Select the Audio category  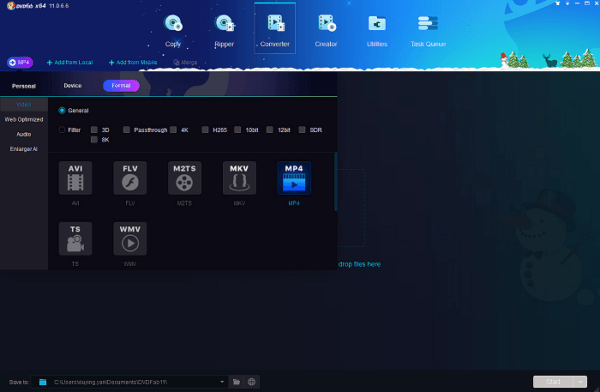[x=24, y=134]
